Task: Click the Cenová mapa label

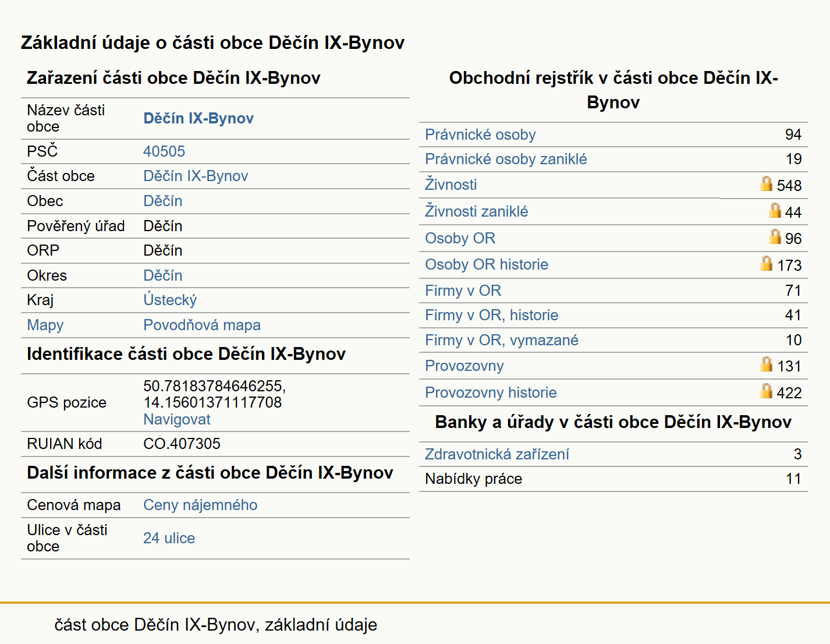Action: [x=74, y=505]
